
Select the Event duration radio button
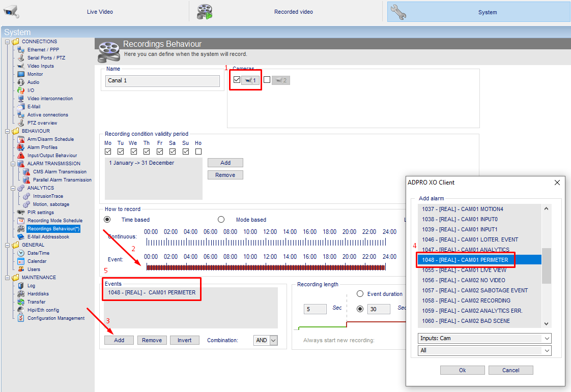click(360, 294)
